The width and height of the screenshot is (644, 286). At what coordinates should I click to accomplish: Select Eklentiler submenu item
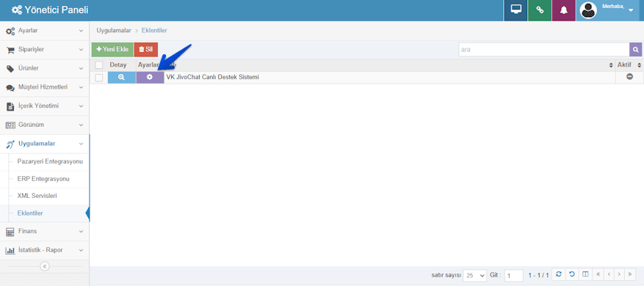[30, 213]
